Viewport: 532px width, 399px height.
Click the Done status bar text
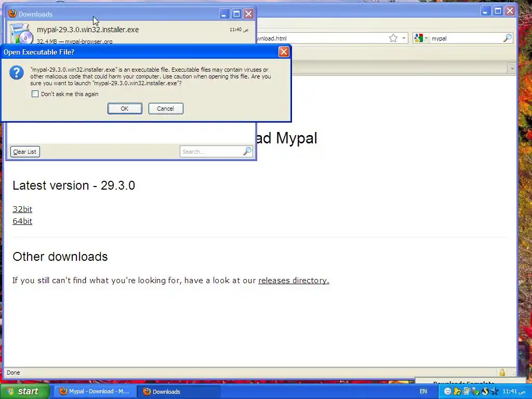click(13, 373)
